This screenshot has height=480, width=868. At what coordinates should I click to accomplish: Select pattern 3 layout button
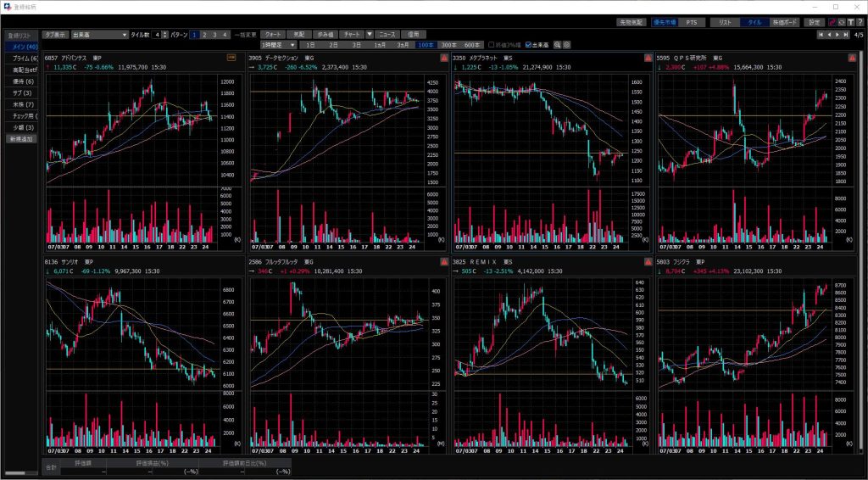click(215, 35)
